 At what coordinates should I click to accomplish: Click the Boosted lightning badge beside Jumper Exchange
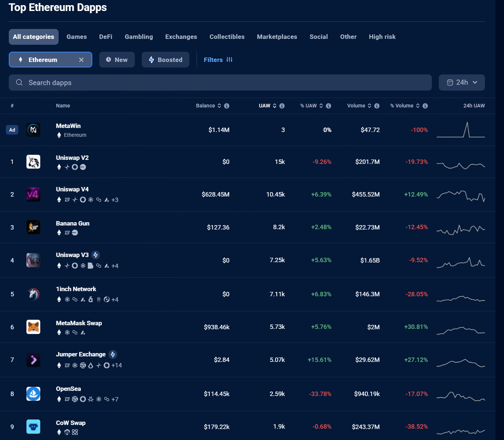[113, 354]
